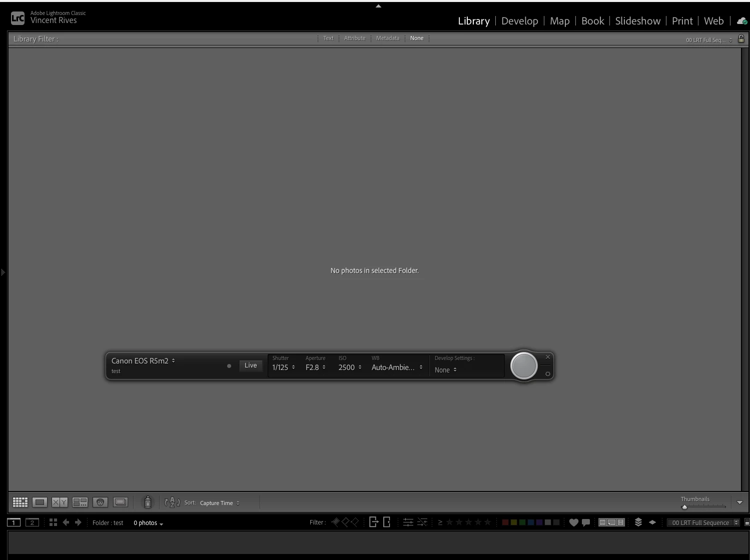
Task: Toggle flagged photos filter
Action: (335, 522)
